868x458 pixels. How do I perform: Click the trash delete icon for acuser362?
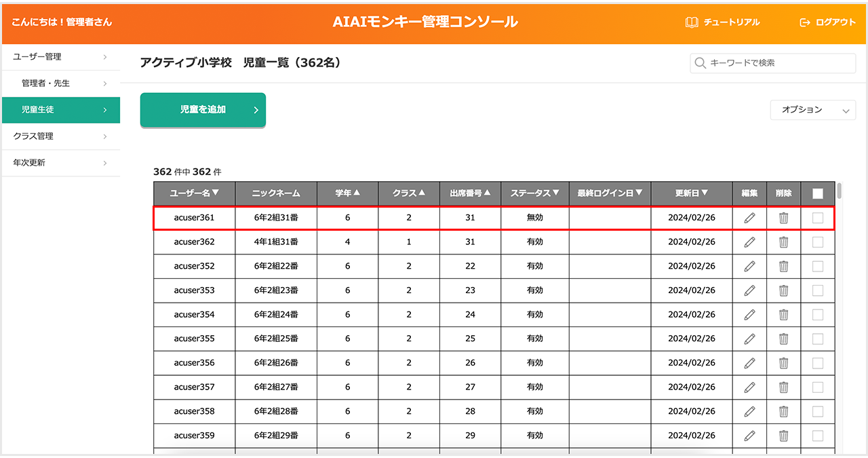pos(783,242)
